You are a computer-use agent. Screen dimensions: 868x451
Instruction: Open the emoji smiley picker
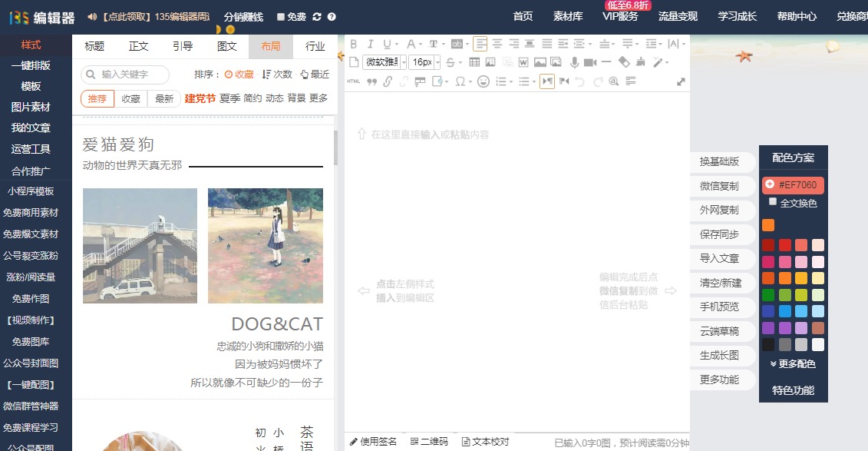484,81
